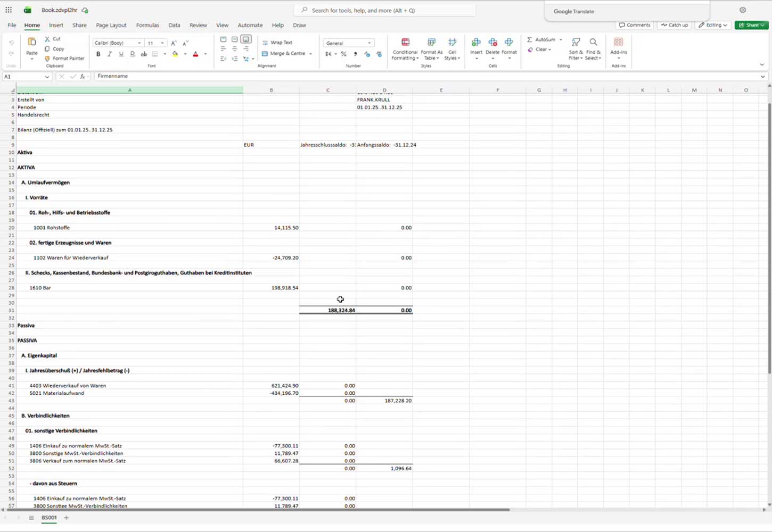Screen dimensions: 772x532
Task: Click the Decrease Indent icon
Action: tap(223, 59)
